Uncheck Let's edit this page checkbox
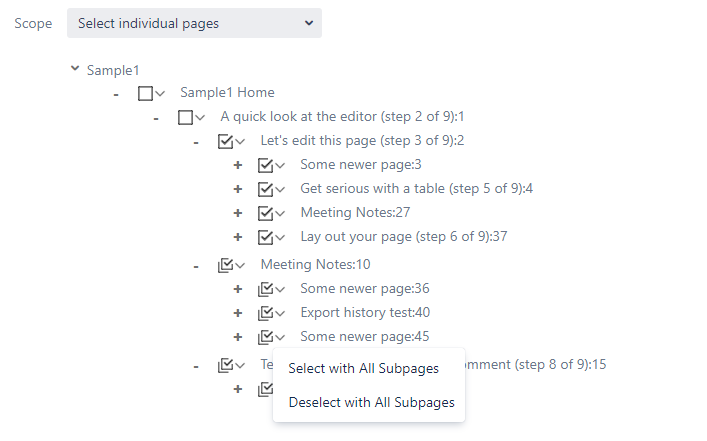 coord(225,141)
